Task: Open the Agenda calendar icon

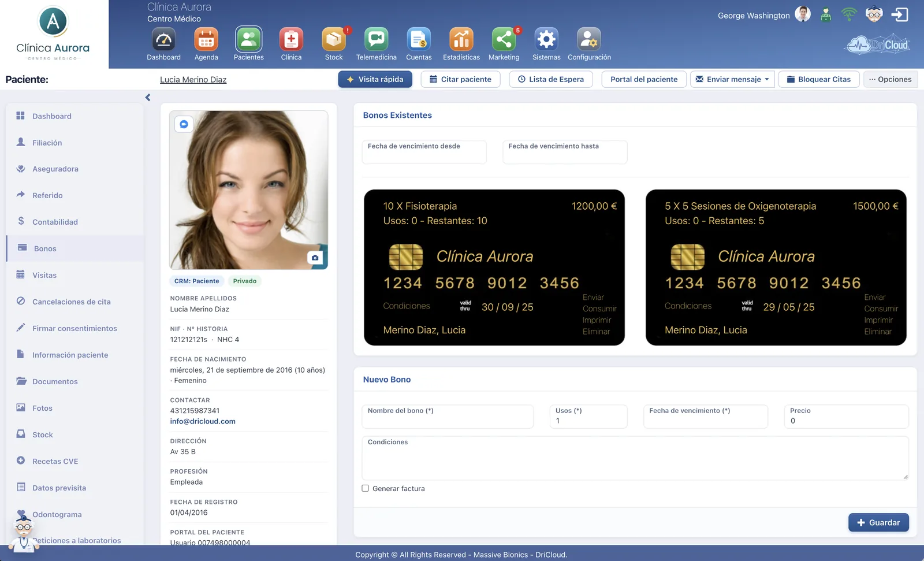Action: coord(206,40)
